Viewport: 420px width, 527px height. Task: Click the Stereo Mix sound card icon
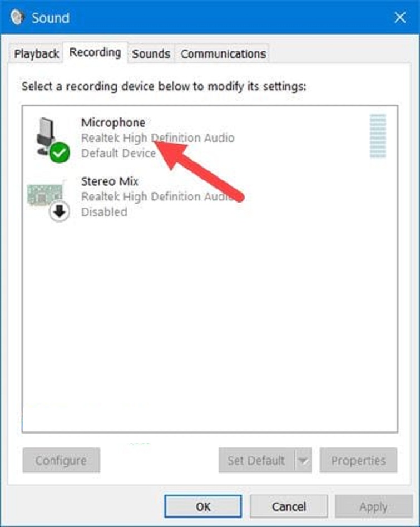(45, 194)
